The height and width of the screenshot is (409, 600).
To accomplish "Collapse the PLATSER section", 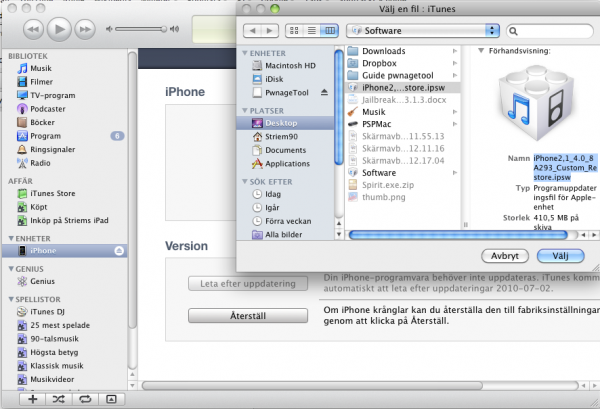I will tap(245, 111).
